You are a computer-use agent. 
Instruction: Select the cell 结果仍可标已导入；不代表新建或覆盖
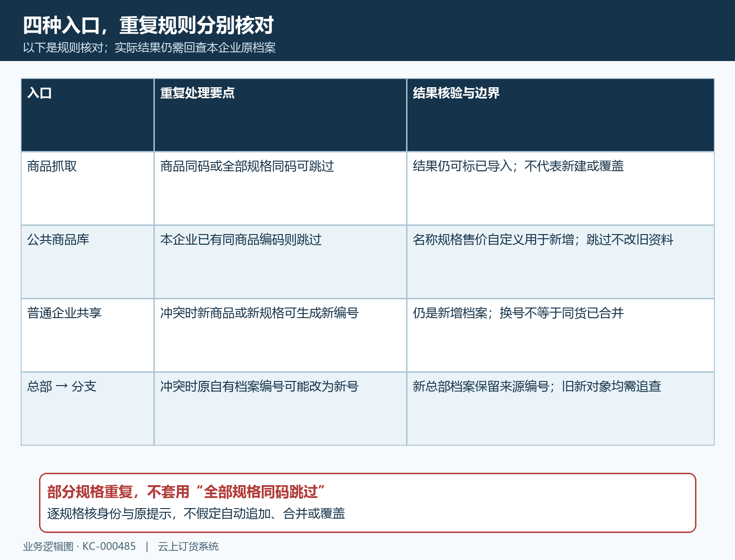coord(560,189)
